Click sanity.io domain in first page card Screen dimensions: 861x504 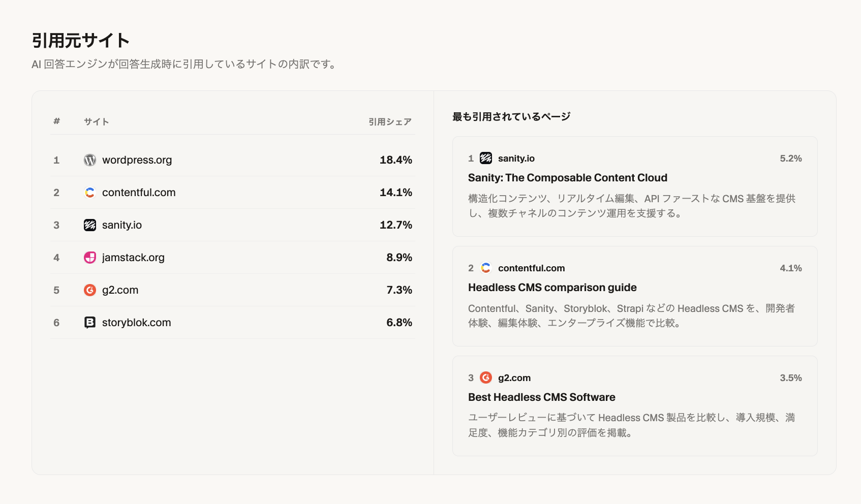(x=516, y=159)
